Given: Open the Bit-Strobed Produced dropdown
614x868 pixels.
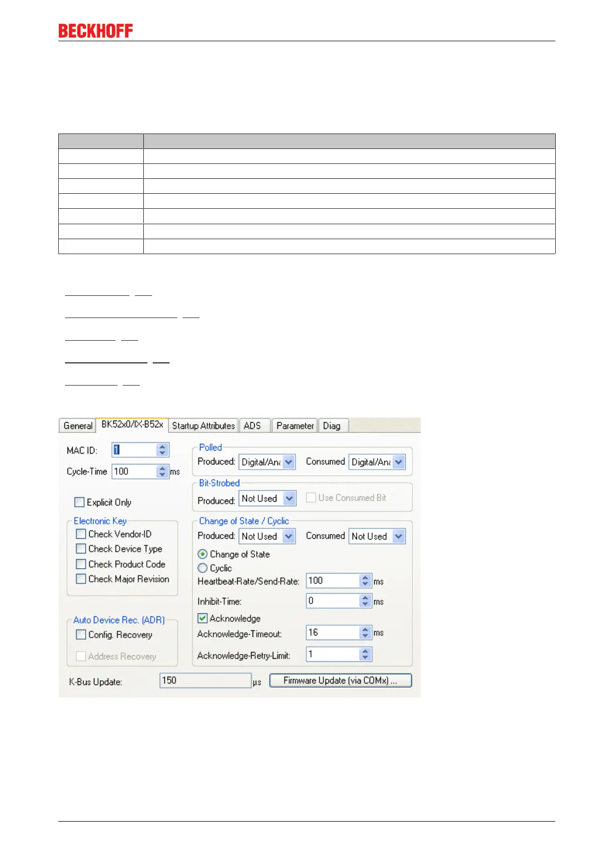Looking at the screenshot, I should pyautogui.click(x=267, y=498).
